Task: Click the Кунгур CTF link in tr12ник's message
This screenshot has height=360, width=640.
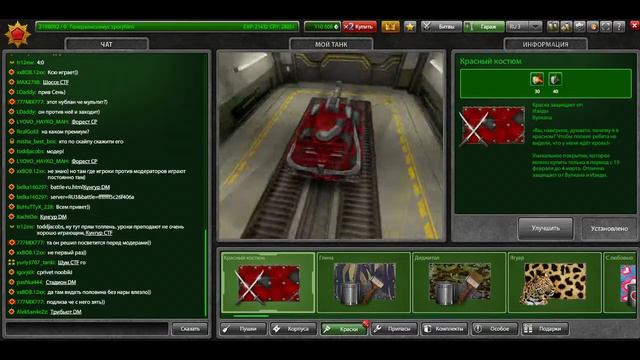Action: 99,233
